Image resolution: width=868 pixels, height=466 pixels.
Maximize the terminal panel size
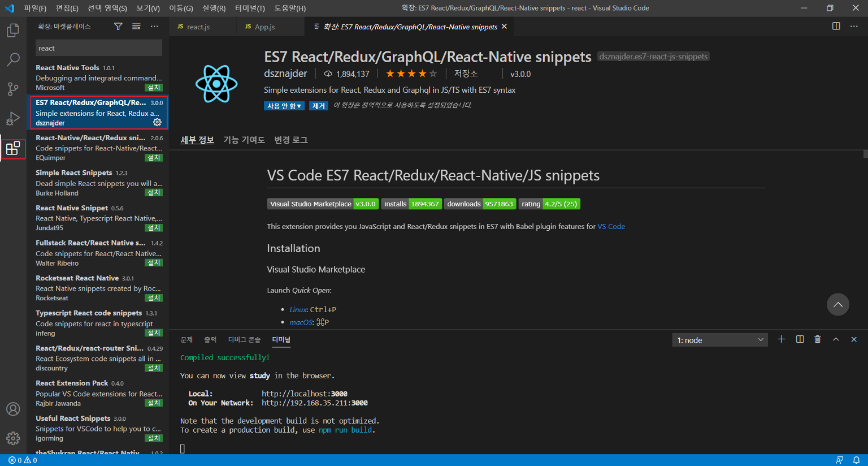[x=836, y=339]
